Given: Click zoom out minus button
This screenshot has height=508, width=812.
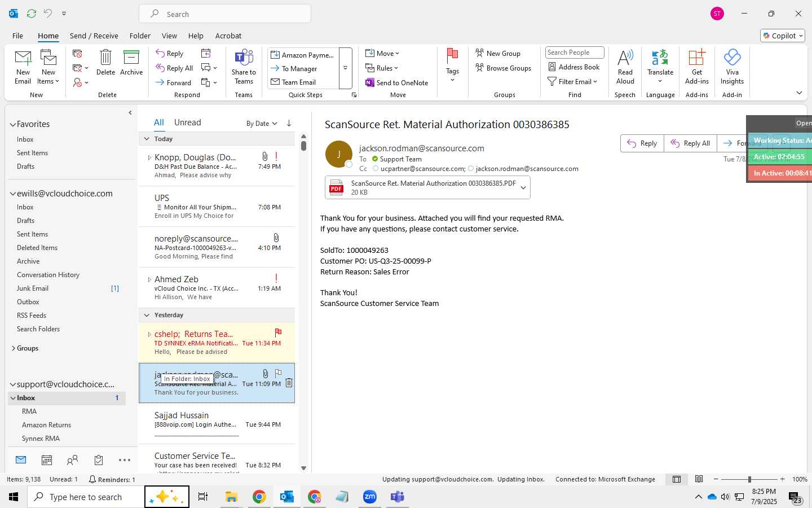Looking at the screenshot, I should pyautogui.click(x=716, y=479).
